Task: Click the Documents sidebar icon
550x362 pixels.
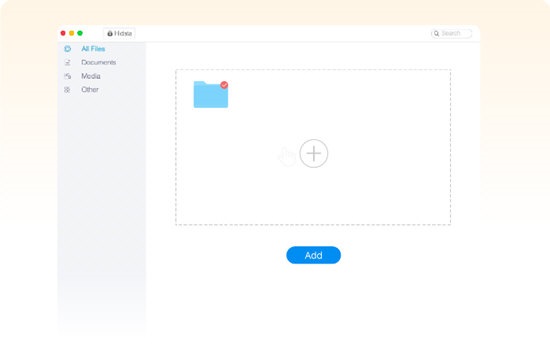Action: click(x=67, y=62)
